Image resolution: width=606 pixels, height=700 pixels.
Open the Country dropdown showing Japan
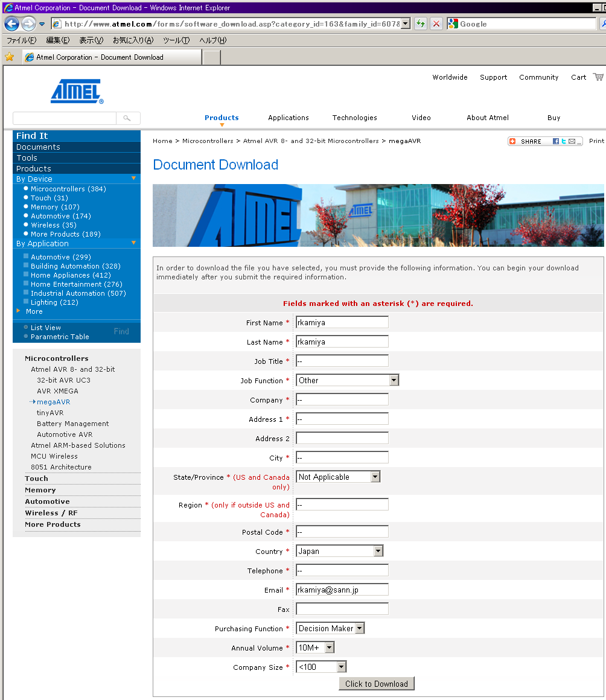tap(378, 551)
